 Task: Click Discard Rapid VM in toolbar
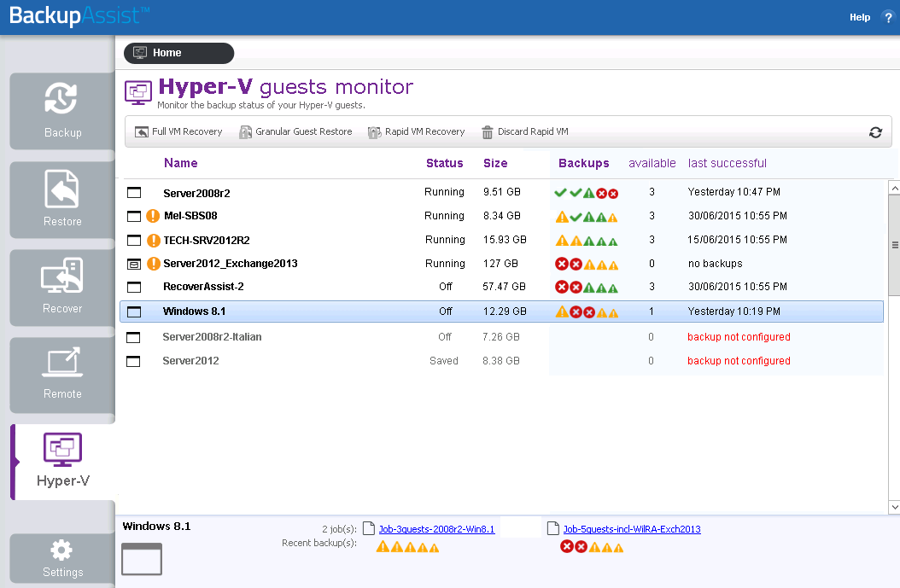[x=524, y=132]
